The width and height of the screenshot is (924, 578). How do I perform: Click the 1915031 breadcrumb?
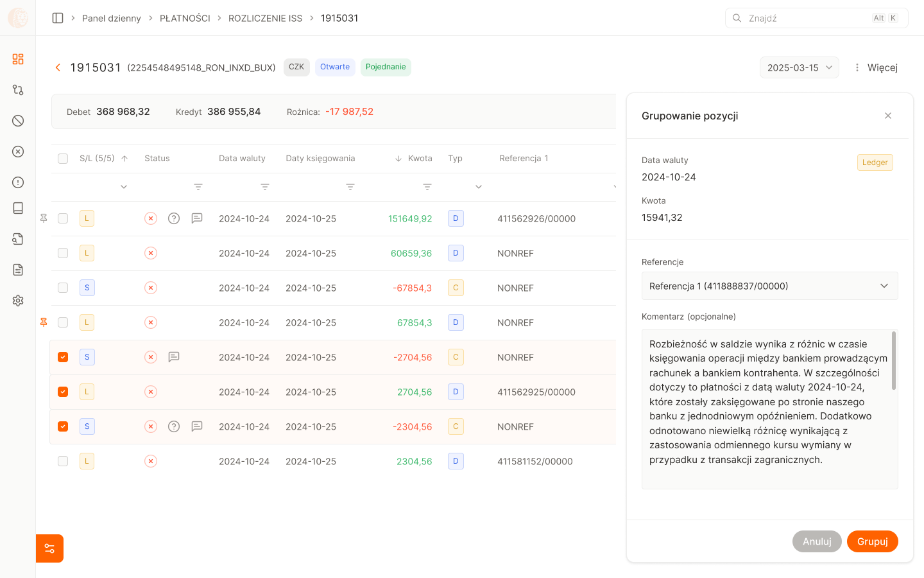point(339,18)
